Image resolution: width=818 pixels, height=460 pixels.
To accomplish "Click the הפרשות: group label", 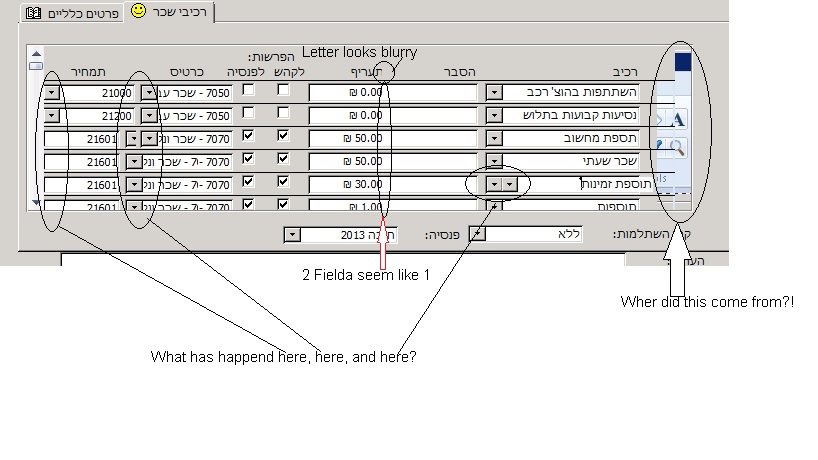I will [x=271, y=56].
